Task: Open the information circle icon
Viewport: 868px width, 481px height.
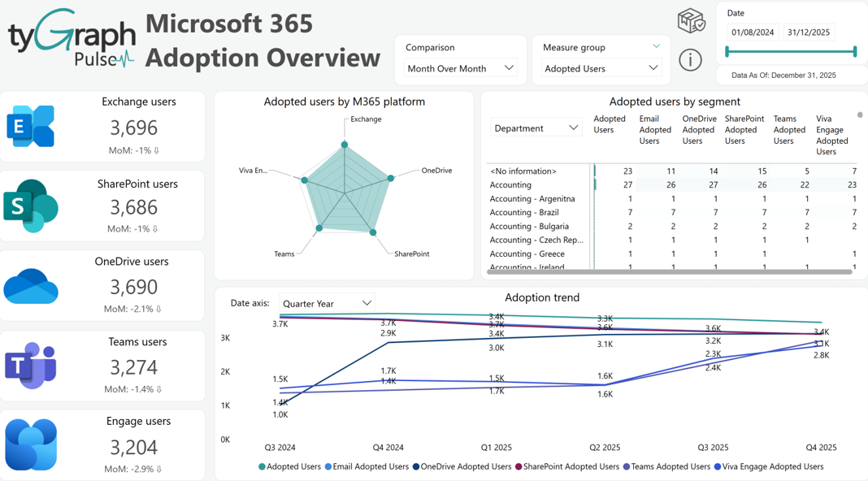Action: click(690, 60)
